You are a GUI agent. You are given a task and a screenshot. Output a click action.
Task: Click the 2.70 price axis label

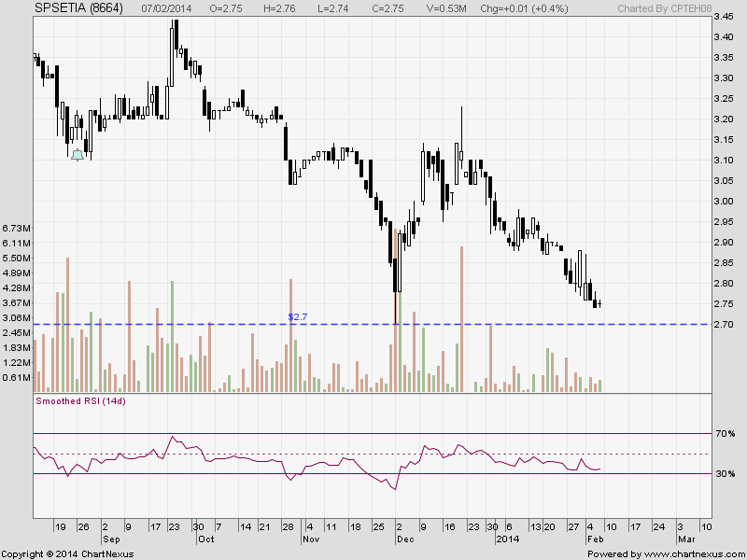(x=723, y=324)
